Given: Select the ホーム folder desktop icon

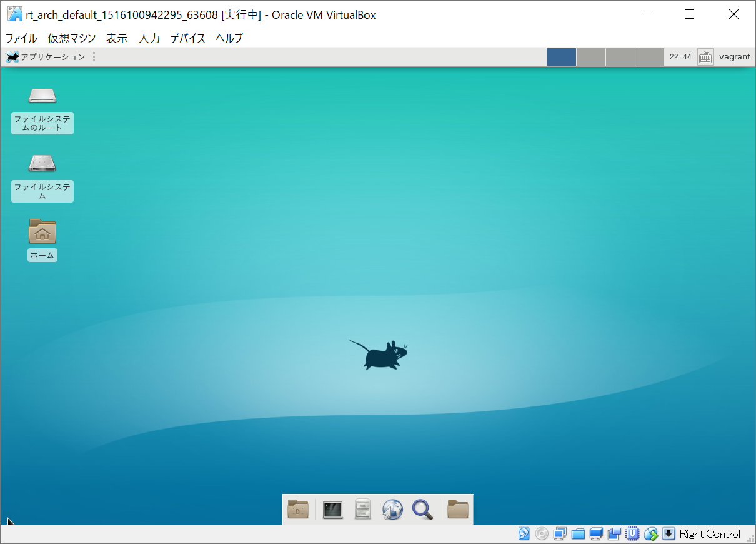Looking at the screenshot, I should pos(42,239).
